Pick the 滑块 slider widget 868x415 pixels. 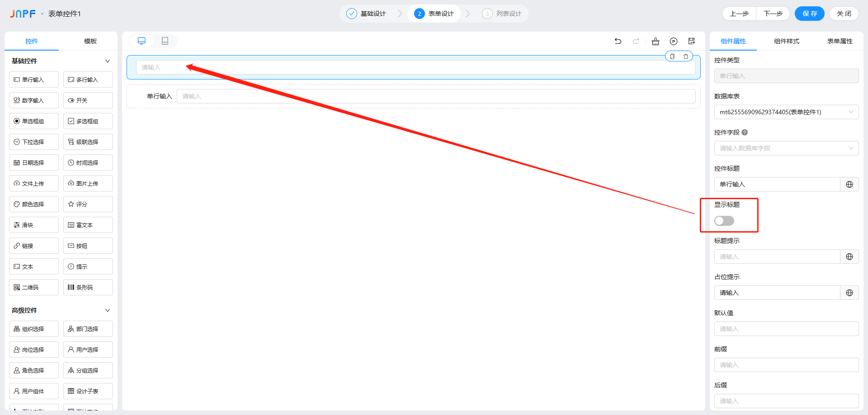click(x=34, y=225)
